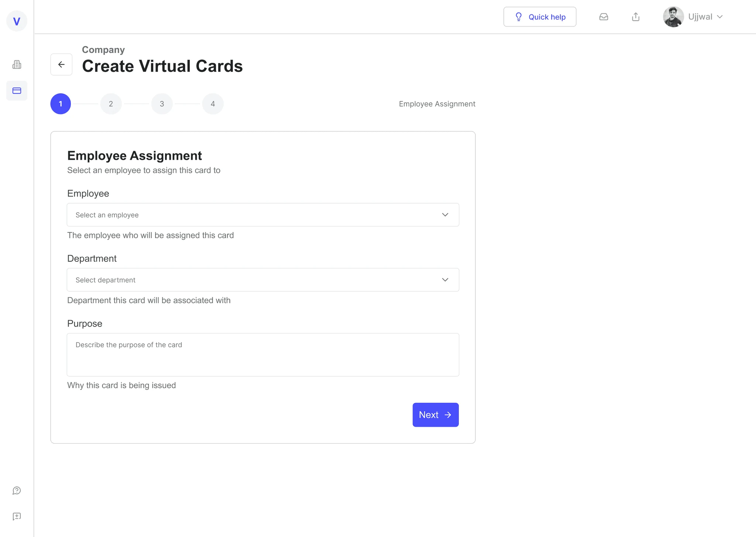Image resolution: width=756 pixels, height=537 pixels.
Task: Go back using the arrow button
Action: pyautogui.click(x=61, y=65)
